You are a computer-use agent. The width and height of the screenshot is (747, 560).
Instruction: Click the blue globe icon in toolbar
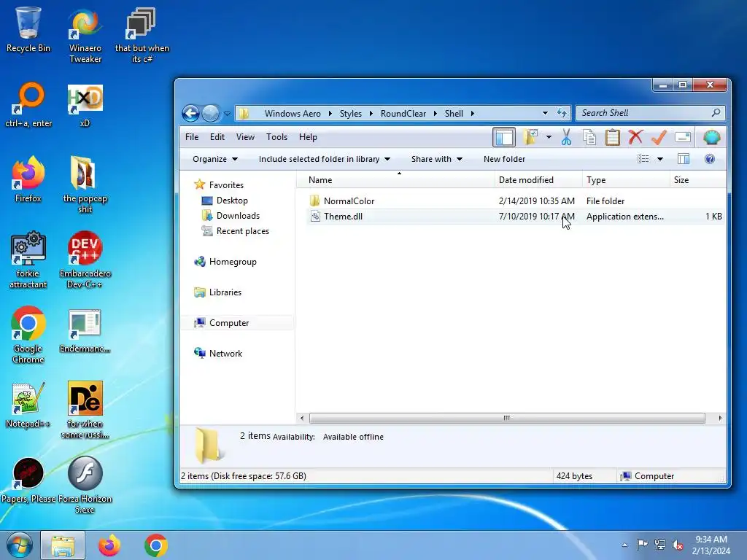[712, 138]
